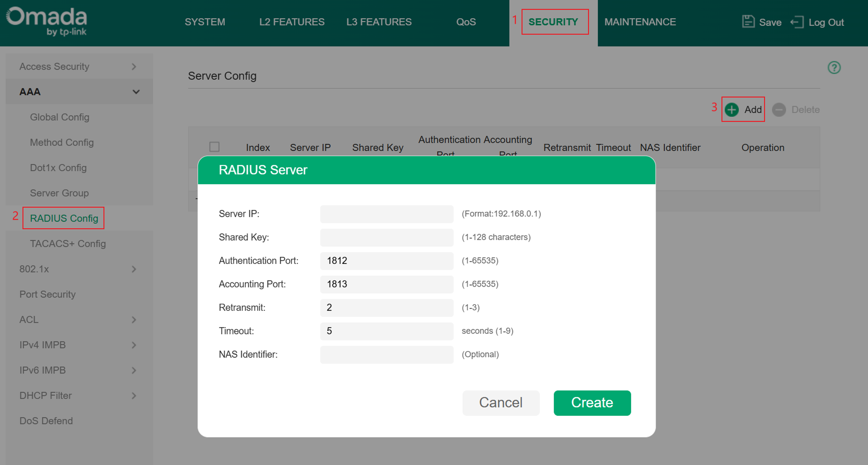This screenshot has width=868, height=465.
Task: Open Method Config in the sidebar
Action: click(x=62, y=142)
